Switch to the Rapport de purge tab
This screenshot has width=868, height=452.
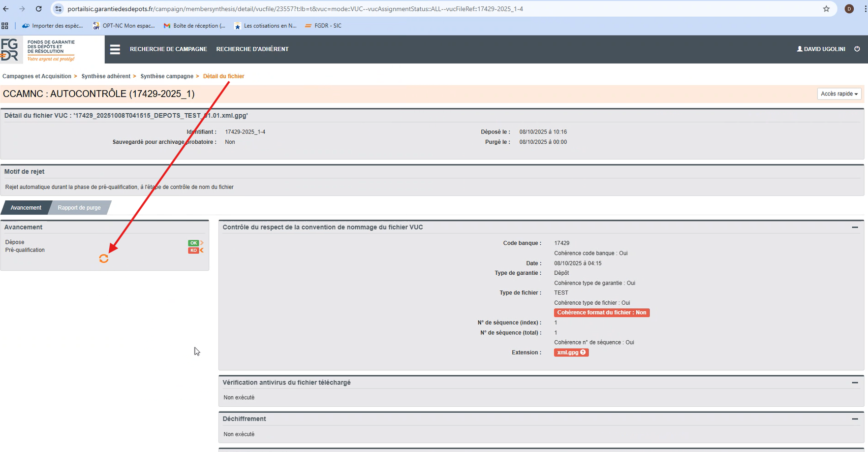(79, 208)
